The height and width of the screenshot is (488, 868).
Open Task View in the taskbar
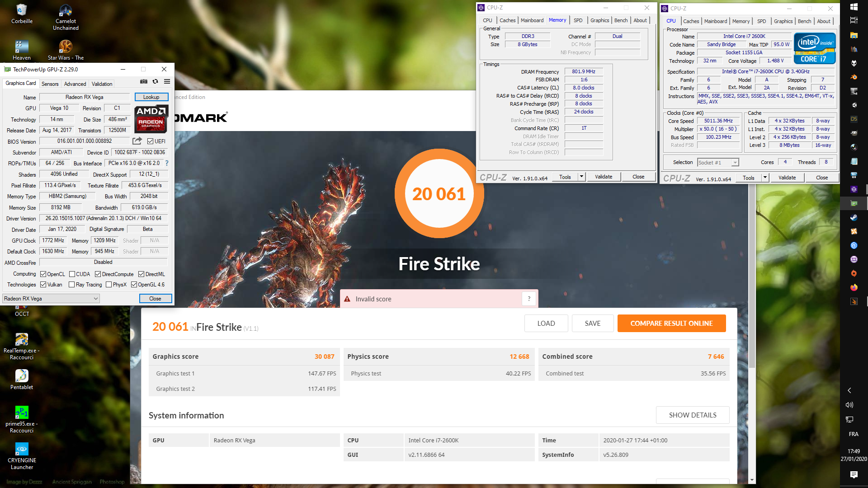point(854,20)
